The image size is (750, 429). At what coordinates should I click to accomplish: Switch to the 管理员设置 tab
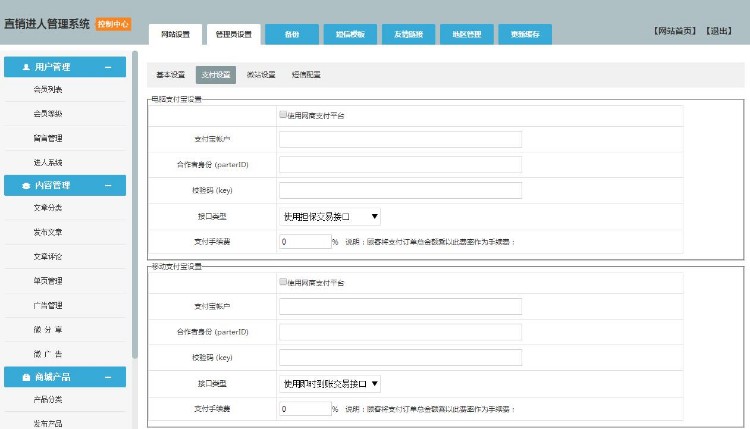[x=233, y=34]
